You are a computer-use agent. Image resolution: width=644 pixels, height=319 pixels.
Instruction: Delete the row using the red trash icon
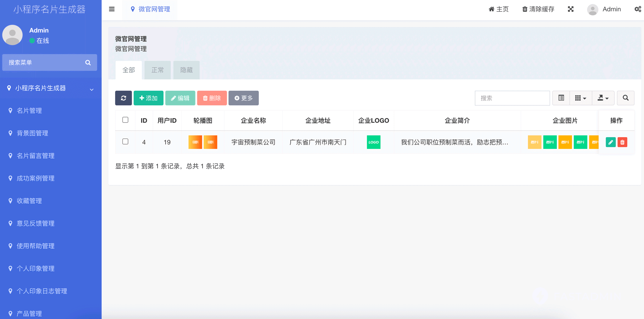click(622, 142)
